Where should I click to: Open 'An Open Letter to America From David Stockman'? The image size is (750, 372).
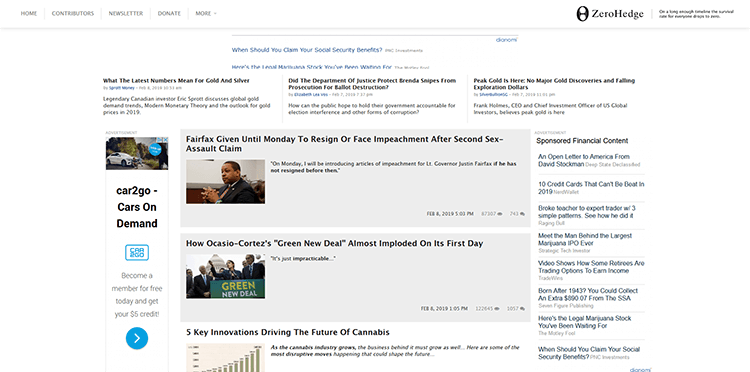tap(584, 160)
